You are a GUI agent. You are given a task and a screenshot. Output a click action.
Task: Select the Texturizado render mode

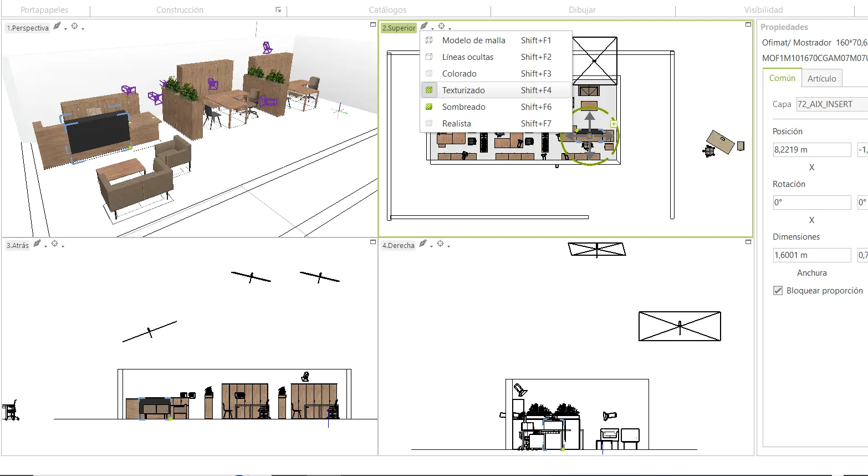pos(496,90)
